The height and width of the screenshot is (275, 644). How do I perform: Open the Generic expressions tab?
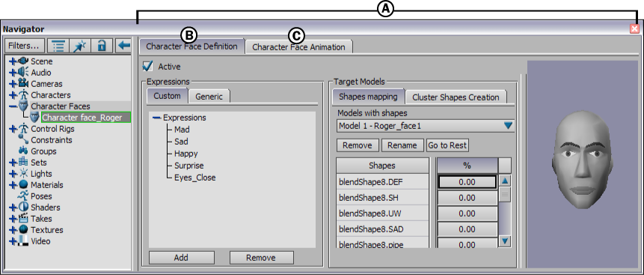pyautogui.click(x=209, y=97)
